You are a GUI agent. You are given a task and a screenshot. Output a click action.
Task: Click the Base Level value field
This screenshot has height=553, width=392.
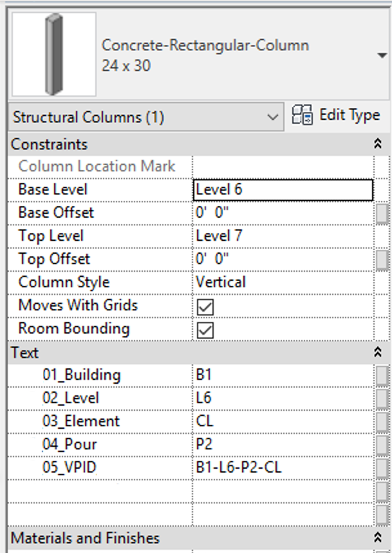coord(283,190)
